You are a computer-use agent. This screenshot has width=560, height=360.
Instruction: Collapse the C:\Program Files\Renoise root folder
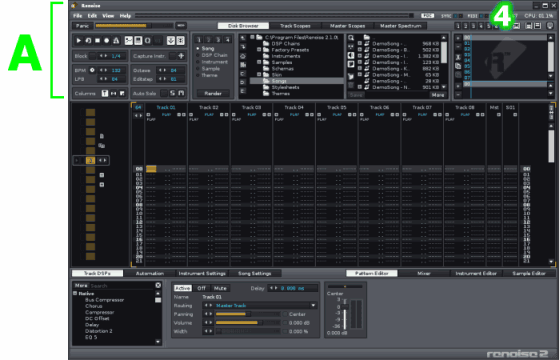tap(252, 37)
